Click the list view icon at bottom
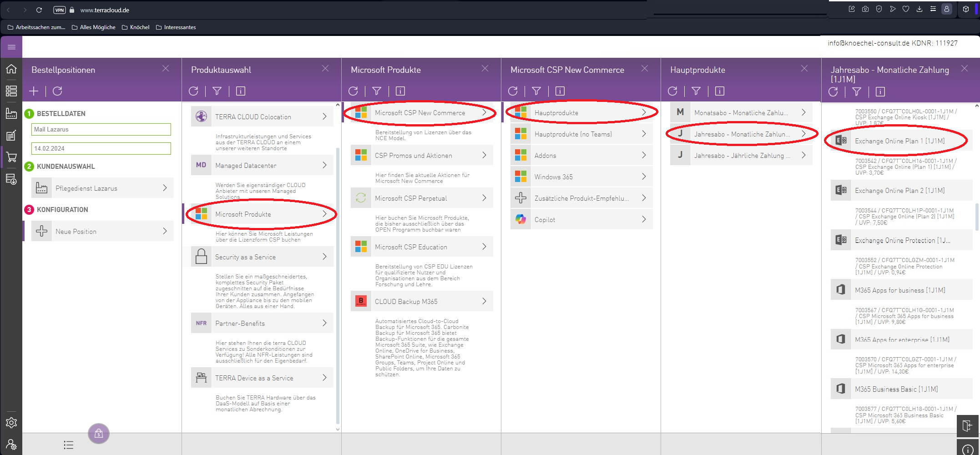This screenshot has width=980, height=455. click(68, 445)
